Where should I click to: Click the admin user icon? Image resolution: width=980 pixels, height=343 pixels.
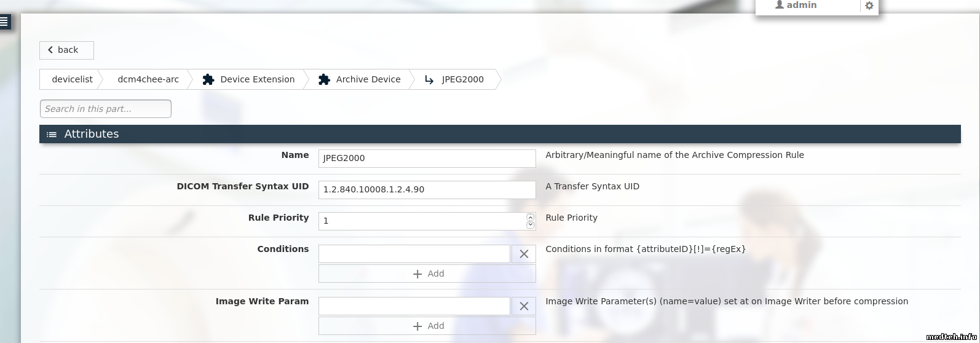click(x=780, y=5)
